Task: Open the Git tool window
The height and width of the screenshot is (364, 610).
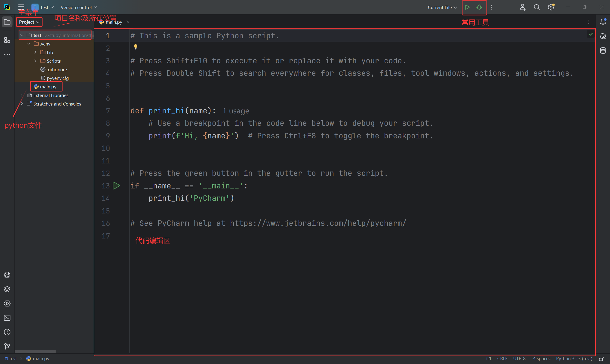Action: (7, 346)
